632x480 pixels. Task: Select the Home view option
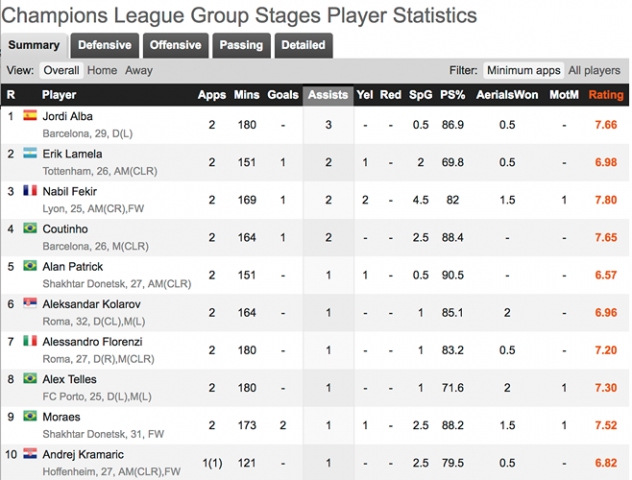102,71
